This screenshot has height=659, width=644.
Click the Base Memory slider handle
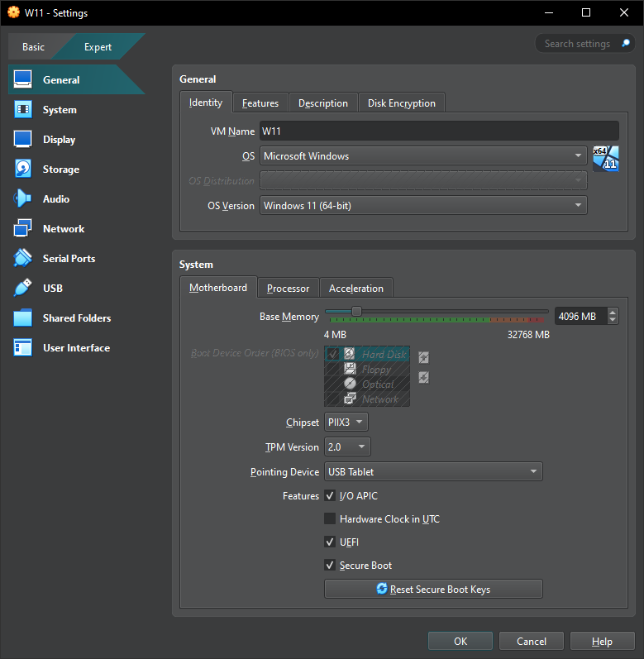(356, 312)
